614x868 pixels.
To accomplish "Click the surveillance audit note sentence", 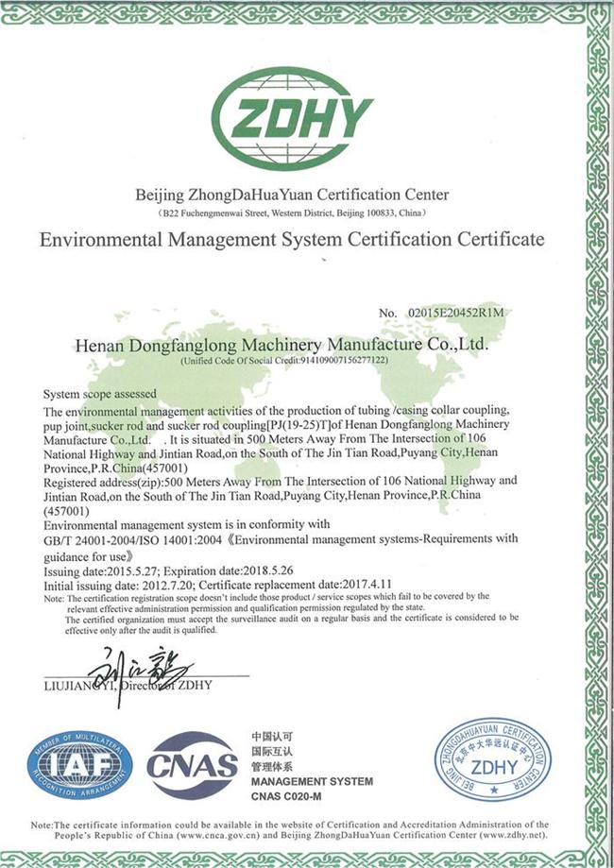I will pyautogui.click(x=292, y=623).
